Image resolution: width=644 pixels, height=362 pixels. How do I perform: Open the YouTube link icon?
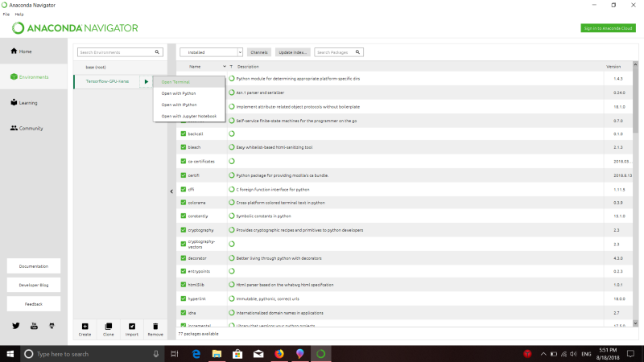point(34,326)
